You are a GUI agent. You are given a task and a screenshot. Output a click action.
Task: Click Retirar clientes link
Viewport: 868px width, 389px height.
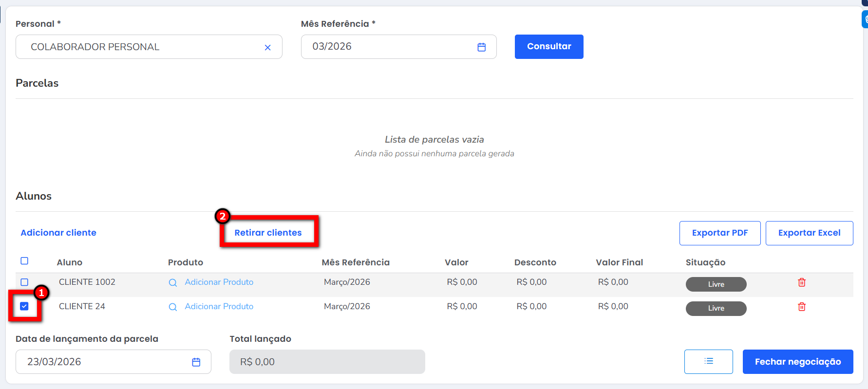[x=268, y=233]
